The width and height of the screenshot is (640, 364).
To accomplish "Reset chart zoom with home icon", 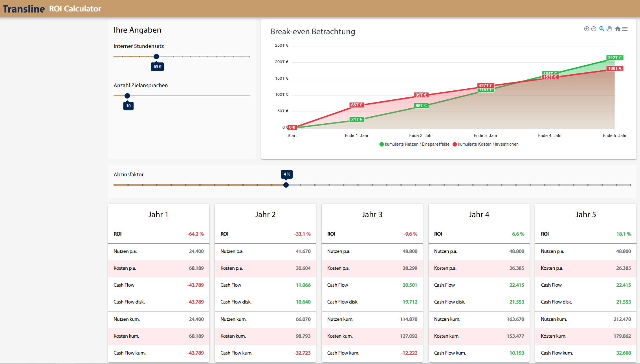I will click(618, 29).
